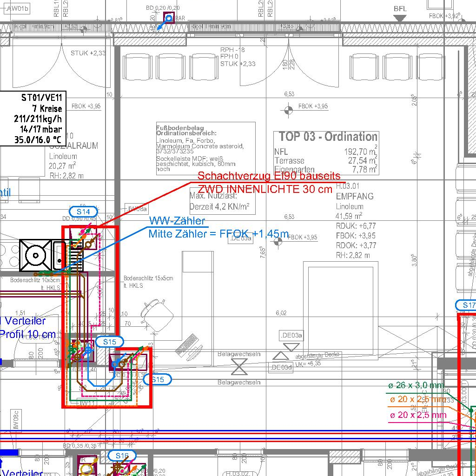Click the '.DE03d' ceiling tag

(281, 367)
